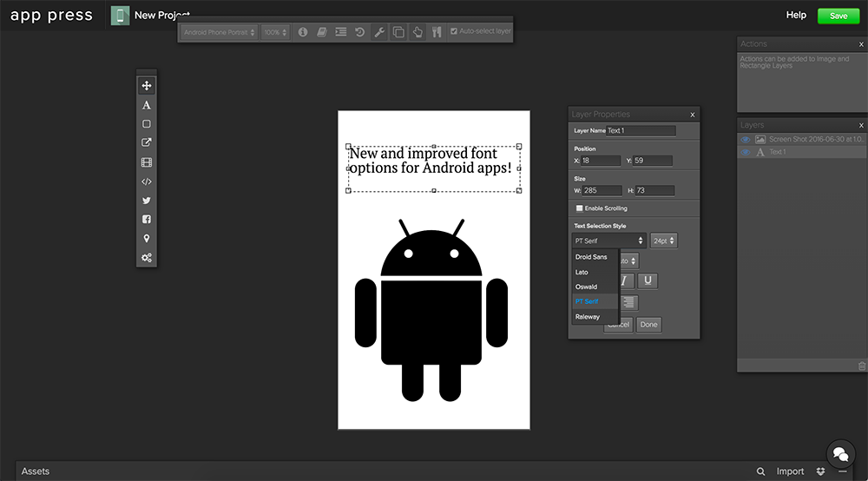868x481 pixels.
Task: Click the Position X input field
Action: pos(601,161)
